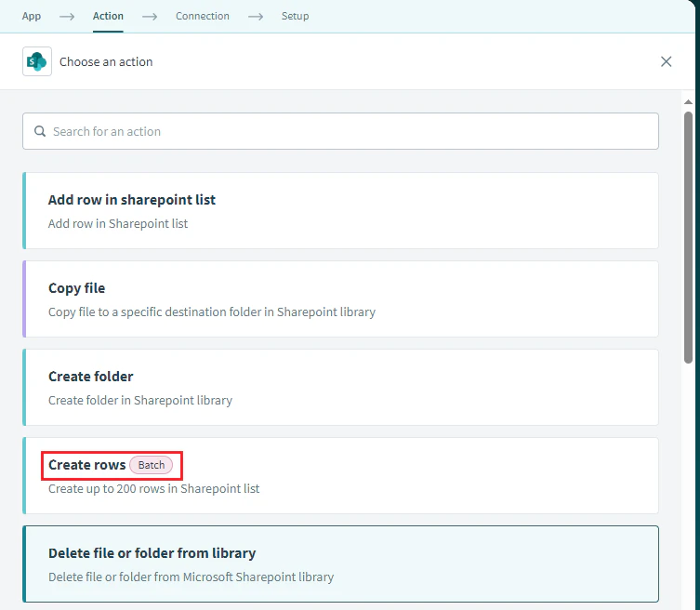Click 'Create folder in Sharepoint library' description
Image resolution: width=700 pixels, height=610 pixels.
pyautogui.click(x=140, y=401)
